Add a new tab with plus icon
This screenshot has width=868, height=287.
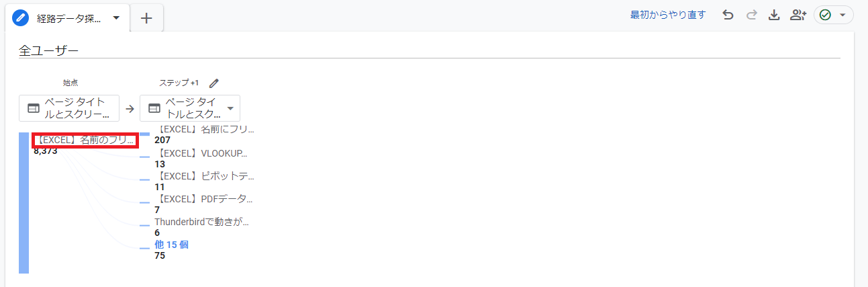click(146, 18)
